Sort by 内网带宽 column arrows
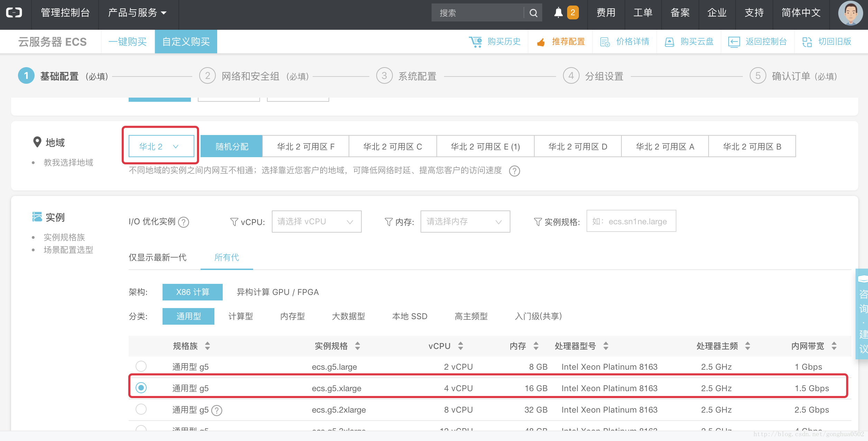868x441 pixels. click(834, 346)
